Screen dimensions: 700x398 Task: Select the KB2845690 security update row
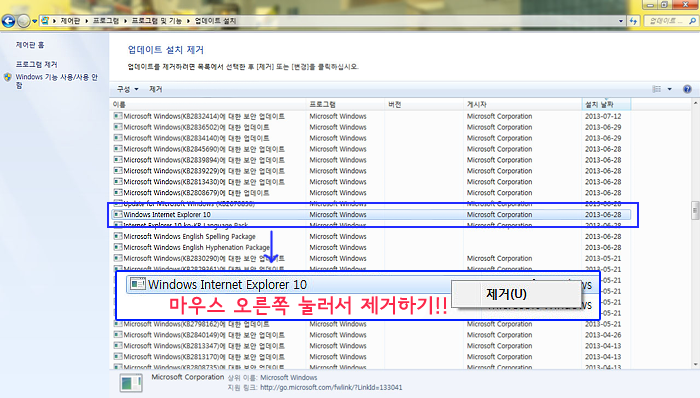pos(371,149)
